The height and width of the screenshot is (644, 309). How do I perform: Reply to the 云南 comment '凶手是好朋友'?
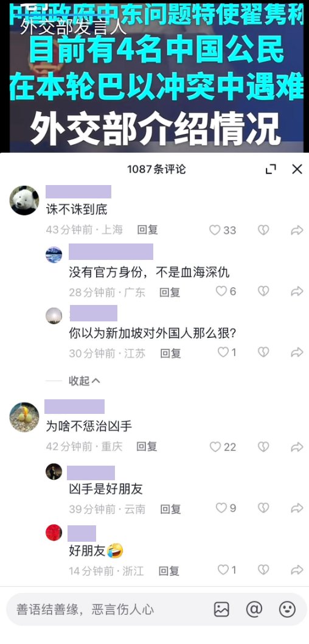[x=170, y=509]
